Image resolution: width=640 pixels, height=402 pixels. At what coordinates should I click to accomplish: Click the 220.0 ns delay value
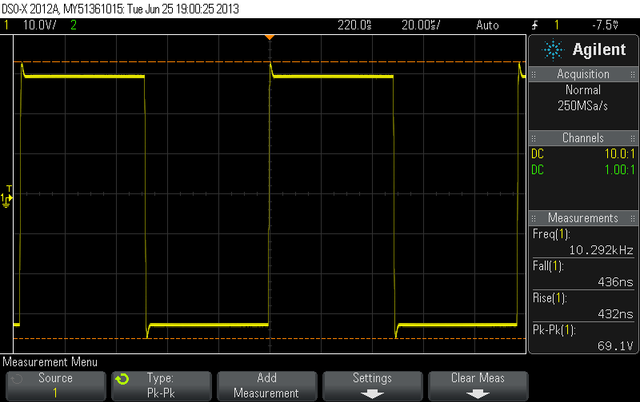pyautogui.click(x=354, y=25)
